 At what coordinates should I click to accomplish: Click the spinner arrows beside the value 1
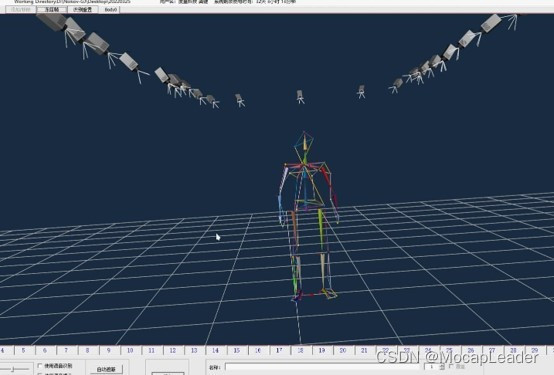pos(442,367)
